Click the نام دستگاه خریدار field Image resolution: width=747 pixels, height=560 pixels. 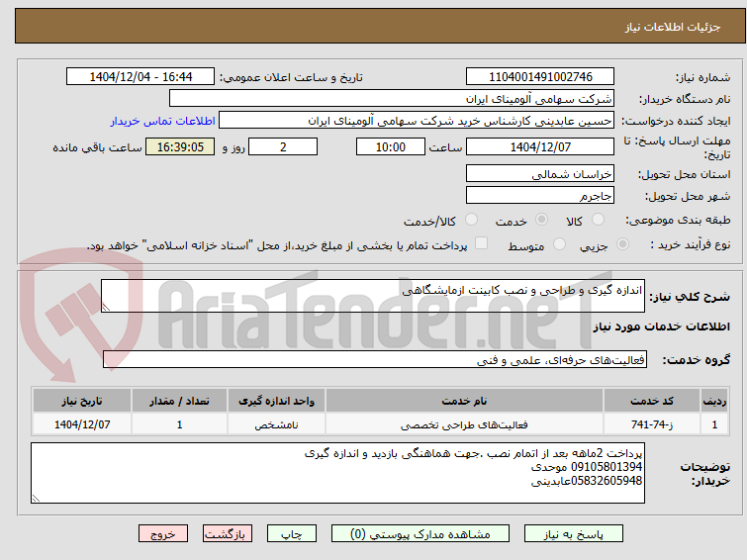pyautogui.click(x=392, y=99)
